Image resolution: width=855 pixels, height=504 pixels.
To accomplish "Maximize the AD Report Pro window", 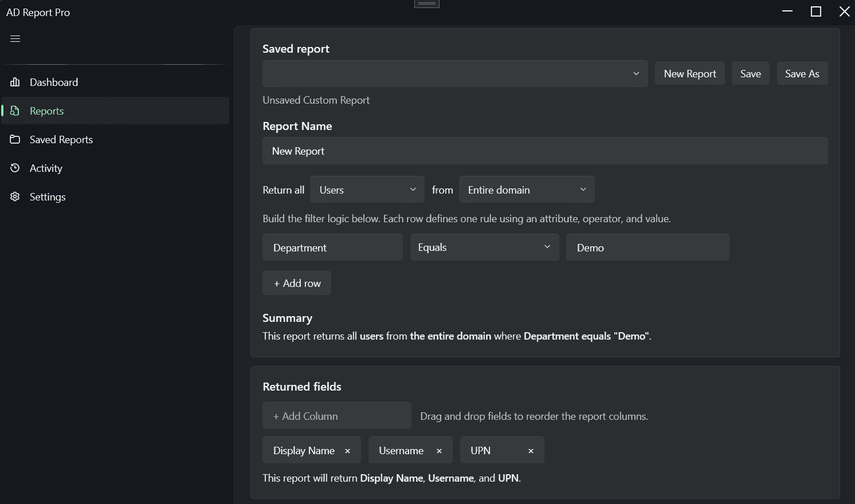I will tap(816, 11).
